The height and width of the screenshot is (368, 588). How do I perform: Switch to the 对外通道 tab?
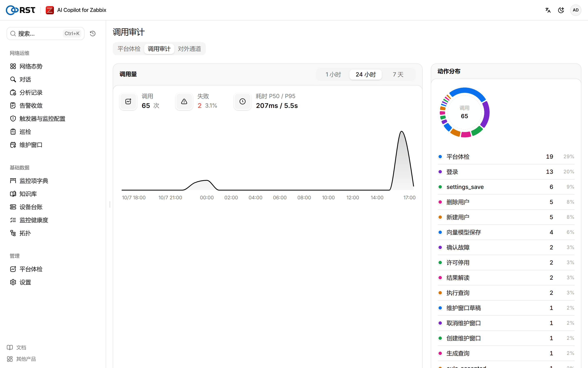pyautogui.click(x=189, y=49)
